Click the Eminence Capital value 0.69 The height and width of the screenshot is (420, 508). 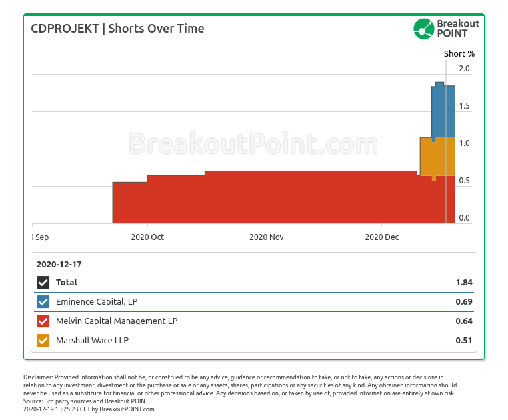pos(464,302)
